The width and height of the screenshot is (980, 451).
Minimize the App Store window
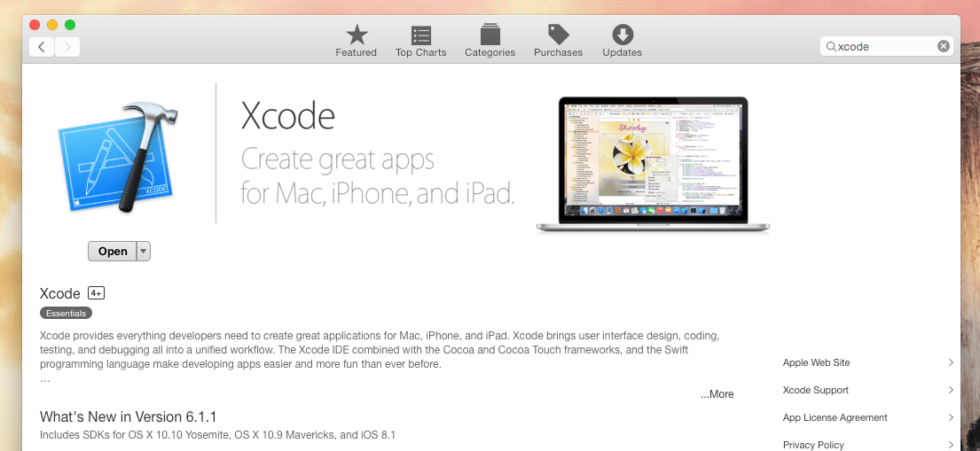pos(52,24)
